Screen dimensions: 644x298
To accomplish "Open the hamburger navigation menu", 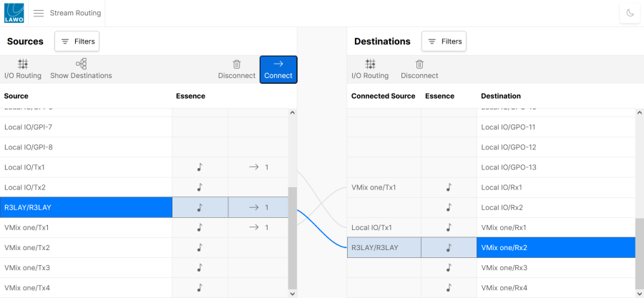I will coord(39,13).
